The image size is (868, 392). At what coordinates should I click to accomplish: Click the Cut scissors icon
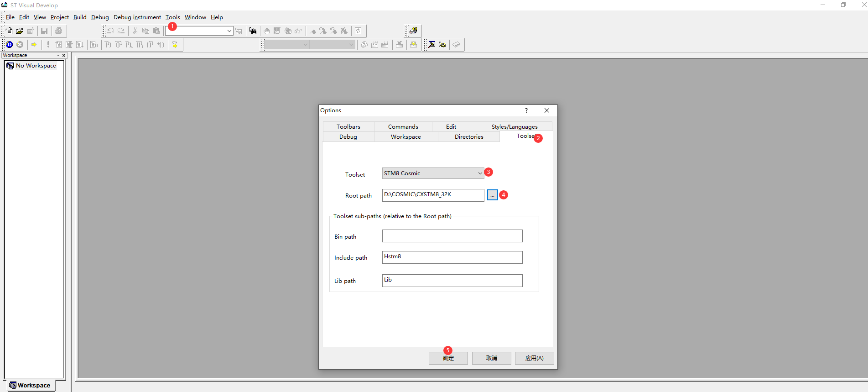point(135,31)
